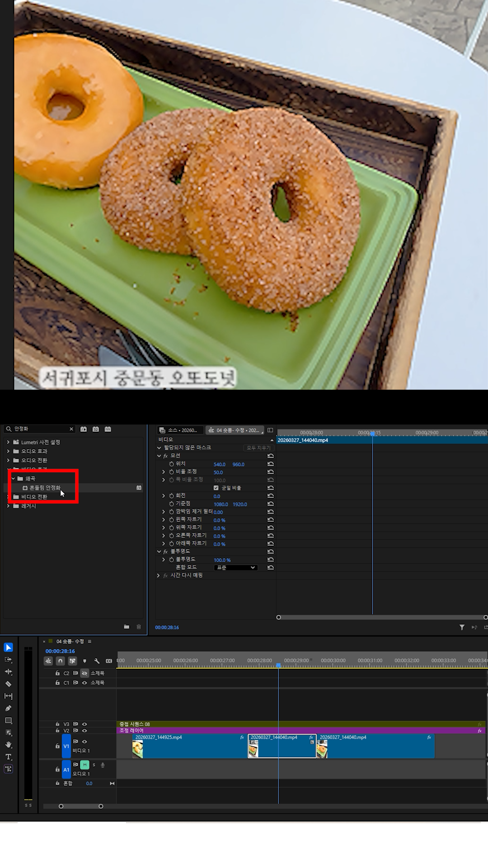Click the CC caption track options icon
The width and height of the screenshot is (488, 868).
point(109,661)
